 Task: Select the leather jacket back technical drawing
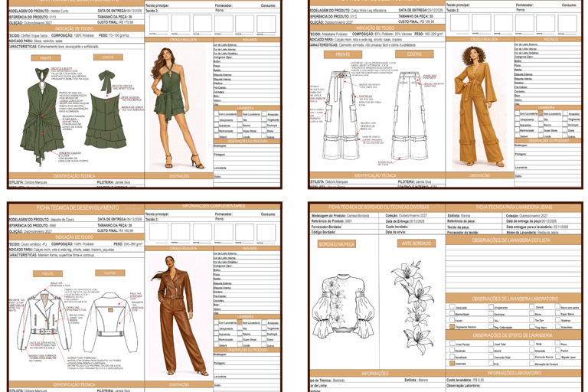point(110,322)
